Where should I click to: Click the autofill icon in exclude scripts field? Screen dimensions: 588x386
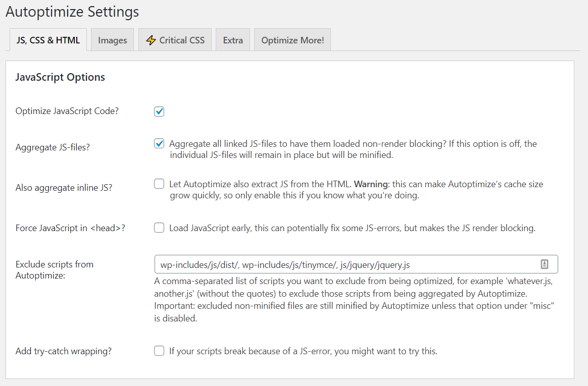[x=544, y=264]
